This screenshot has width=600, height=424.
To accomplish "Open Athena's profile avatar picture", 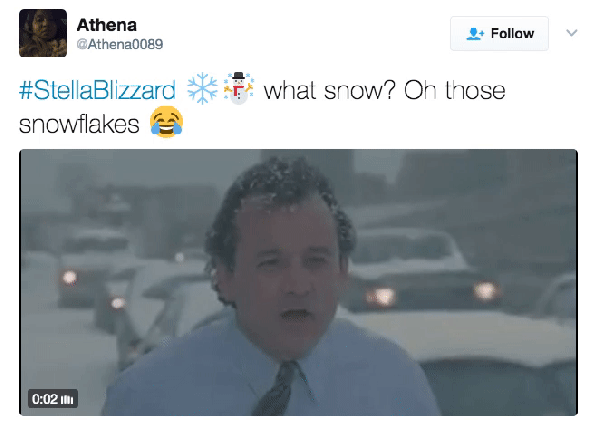I will (43, 33).
